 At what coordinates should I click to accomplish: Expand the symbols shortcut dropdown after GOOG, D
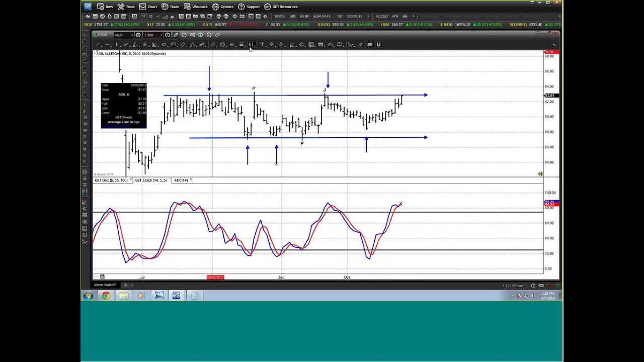[x=368, y=17]
